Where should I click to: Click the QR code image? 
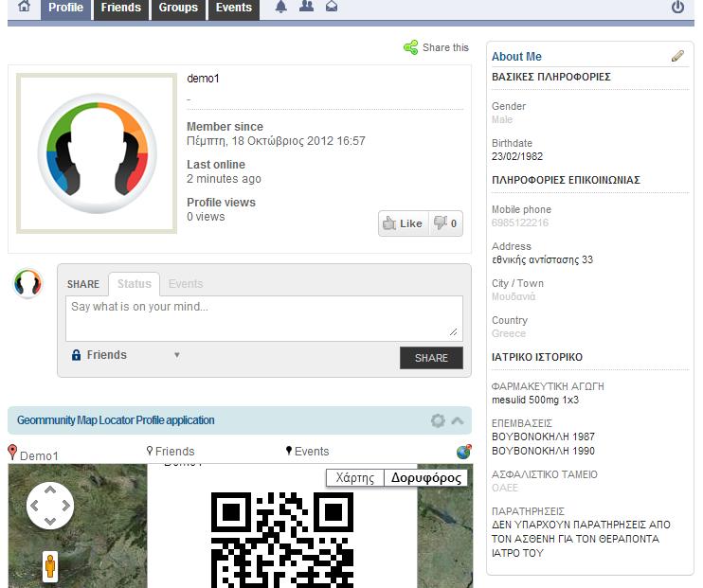282,540
